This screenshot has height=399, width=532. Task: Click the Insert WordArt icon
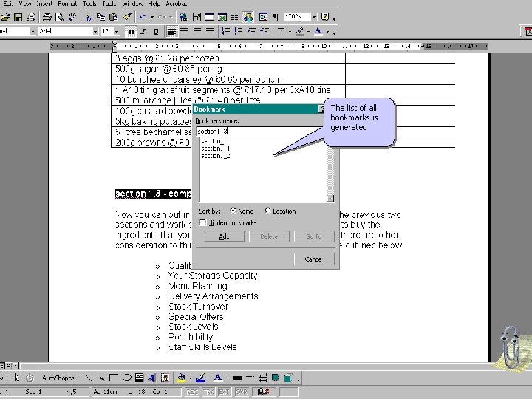tap(152, 378)
